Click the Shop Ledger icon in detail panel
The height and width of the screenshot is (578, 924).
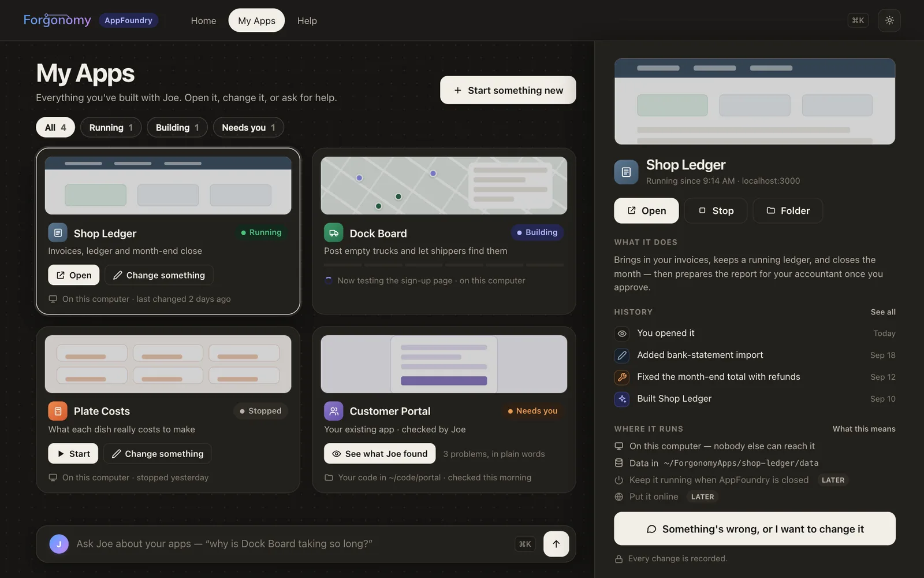(x=626, y=172)
